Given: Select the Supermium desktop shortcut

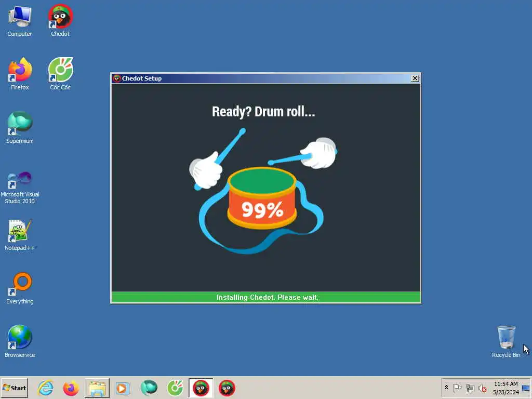Looking at the screenshot, I should (20, 128).
